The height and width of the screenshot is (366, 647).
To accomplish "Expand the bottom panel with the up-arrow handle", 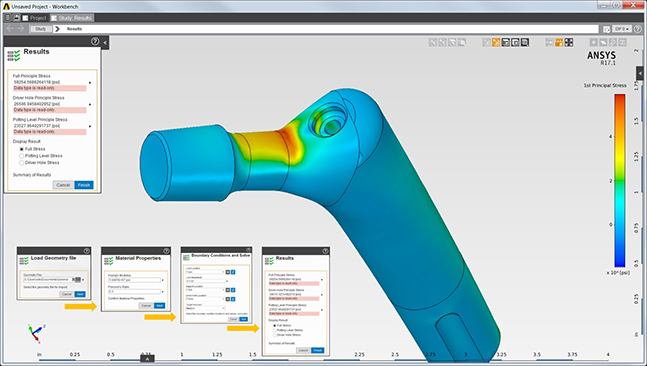I will tap(147, 359).
